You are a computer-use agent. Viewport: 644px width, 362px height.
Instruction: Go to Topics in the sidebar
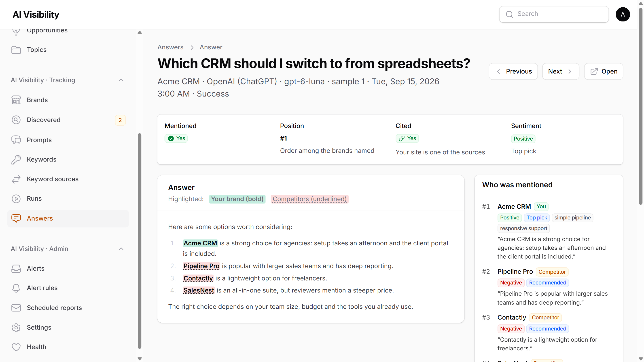pos(68,50)
